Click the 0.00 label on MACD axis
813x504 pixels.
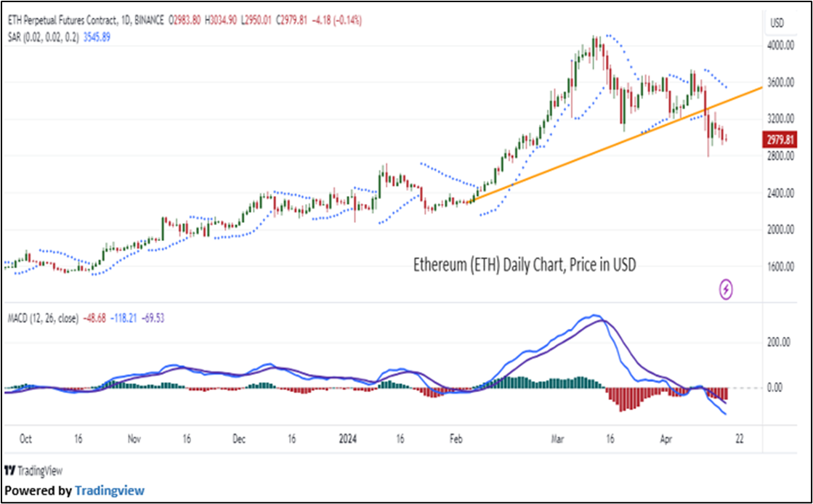click(x=774, y=388)
